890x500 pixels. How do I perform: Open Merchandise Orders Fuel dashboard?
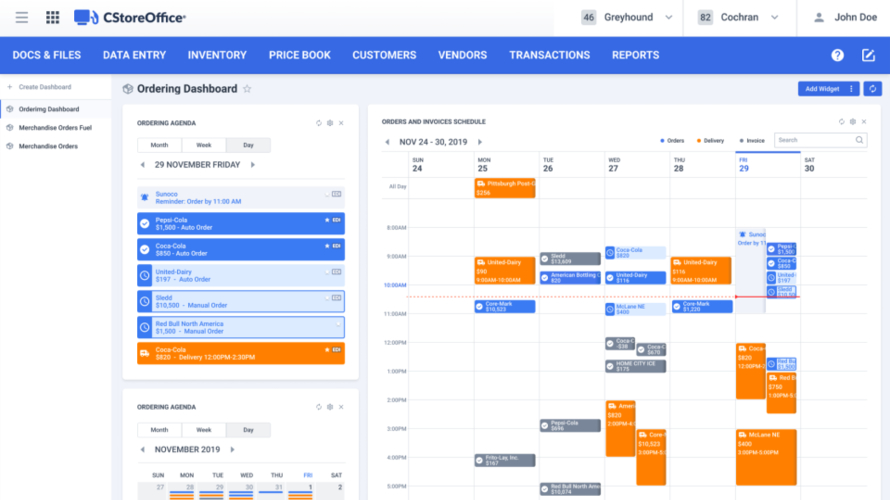[x=55, y=128]
